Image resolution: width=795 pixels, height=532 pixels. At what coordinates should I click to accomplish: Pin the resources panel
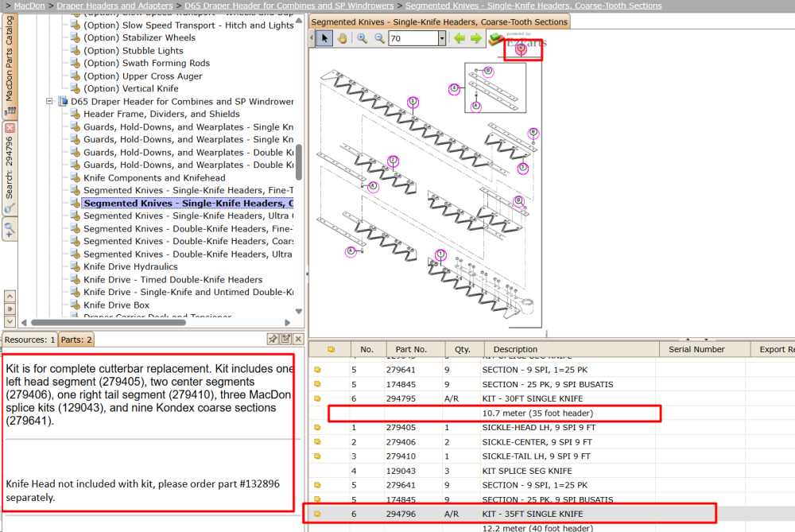[x=273, y=339]
